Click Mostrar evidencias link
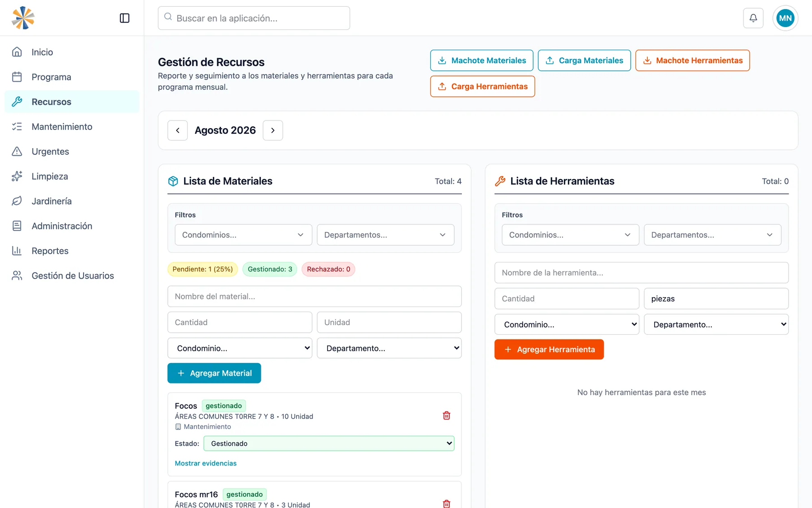812x508 pixels. (x=206, y=463)
